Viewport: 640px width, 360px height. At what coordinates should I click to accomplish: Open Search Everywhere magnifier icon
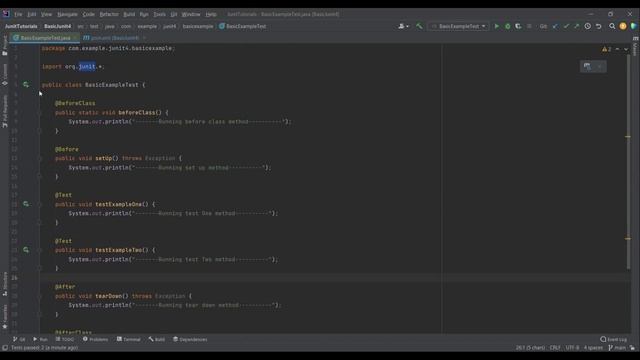[x=612, y=26]
